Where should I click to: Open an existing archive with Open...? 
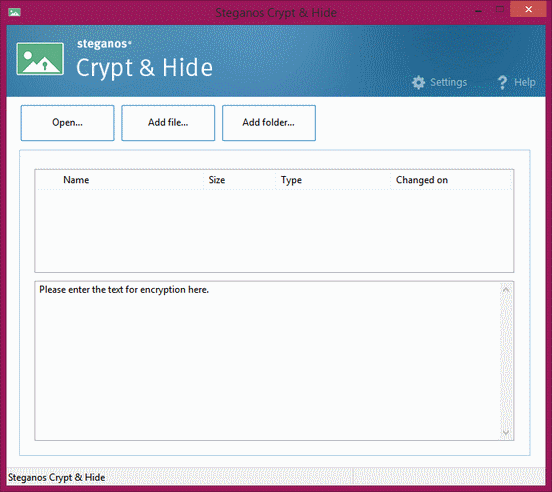68,123
